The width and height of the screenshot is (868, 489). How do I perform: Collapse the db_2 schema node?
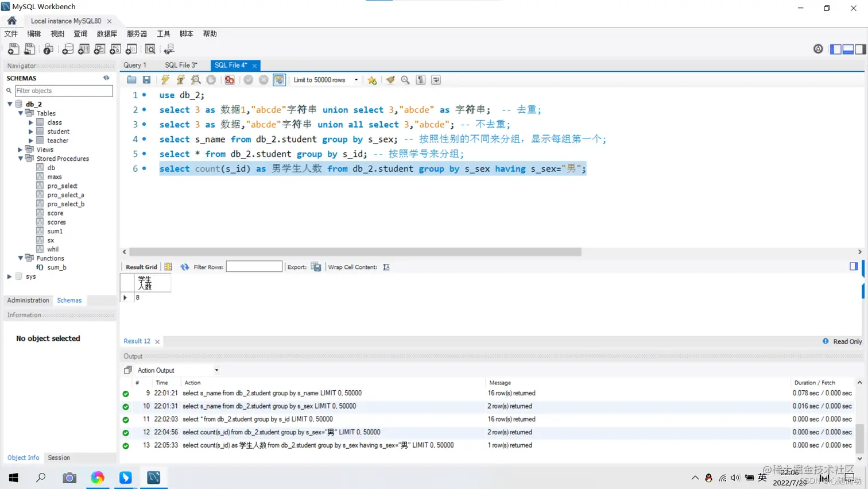(10, 104)
